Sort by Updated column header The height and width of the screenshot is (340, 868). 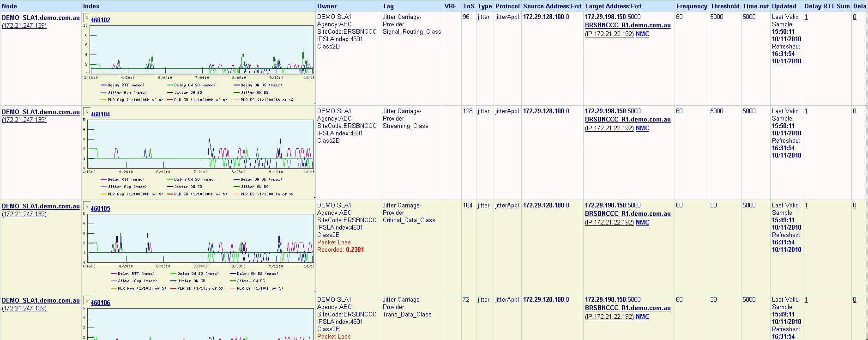point(784,6)
